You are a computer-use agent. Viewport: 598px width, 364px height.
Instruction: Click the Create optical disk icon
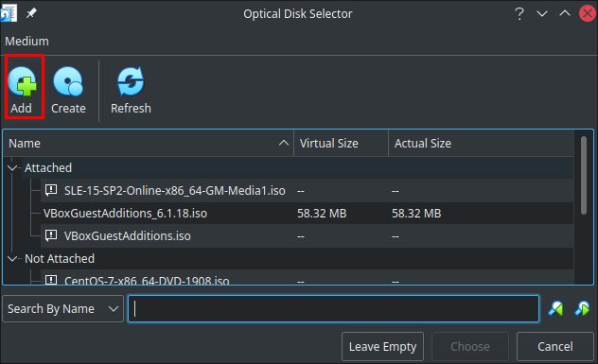(x=68, y=81)
